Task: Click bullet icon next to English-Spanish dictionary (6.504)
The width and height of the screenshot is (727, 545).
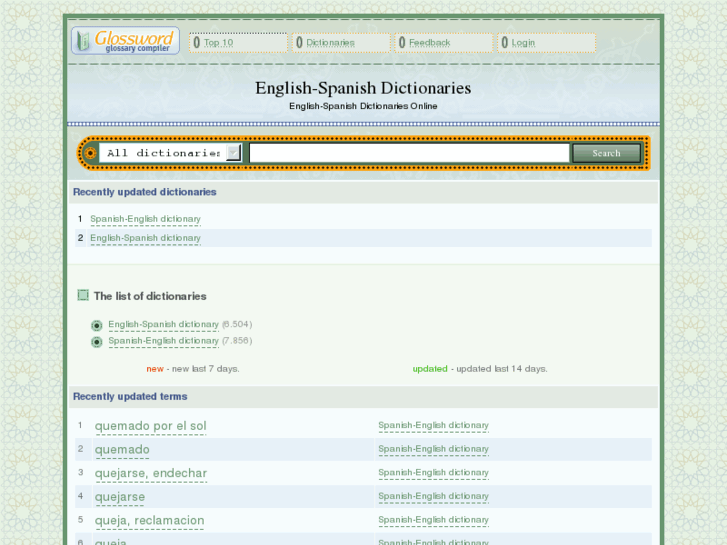Action: (x=96, y=326)
